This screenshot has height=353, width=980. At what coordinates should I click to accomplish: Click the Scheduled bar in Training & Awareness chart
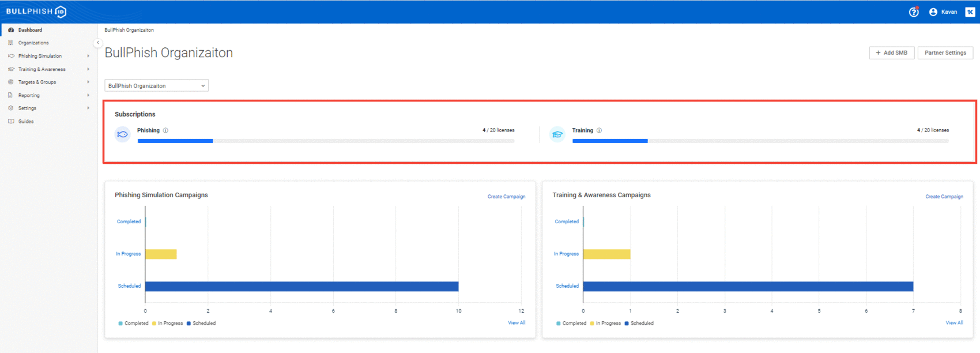pos(748,287)
